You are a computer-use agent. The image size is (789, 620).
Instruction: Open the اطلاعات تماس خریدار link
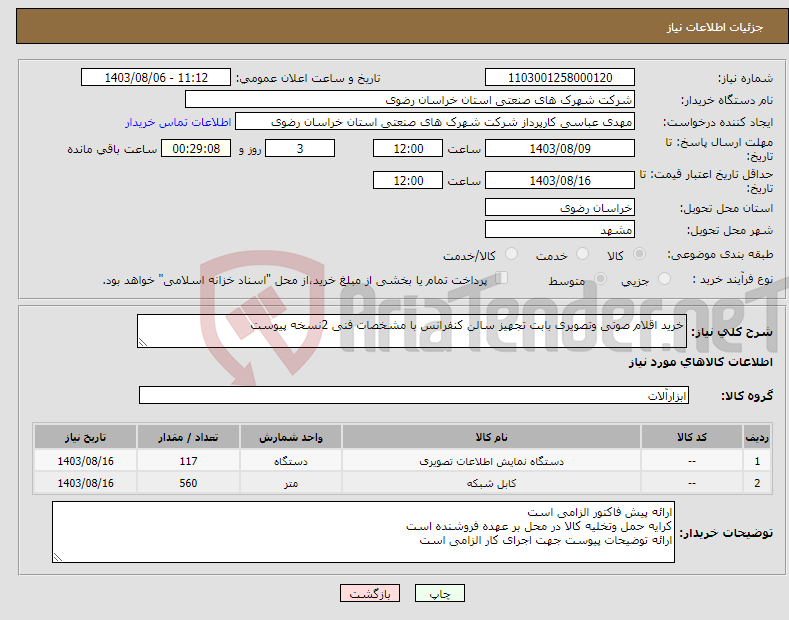click(x=178, y=122)
